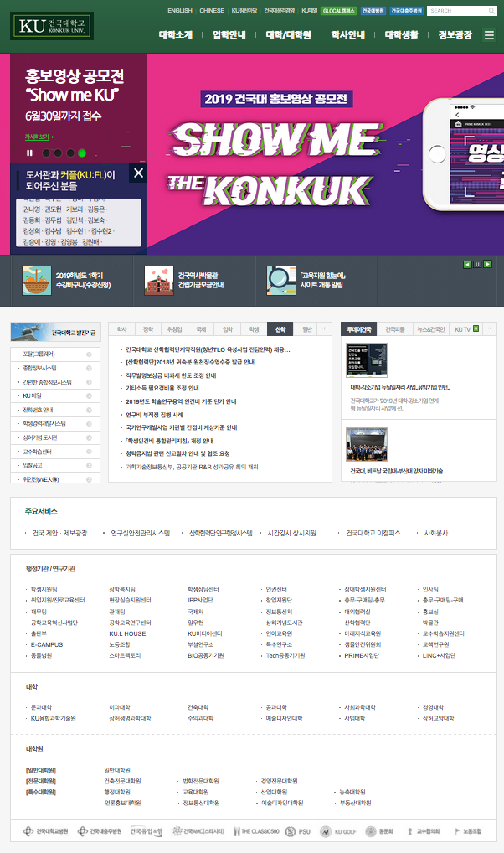Close the 도서관 커플 popup
Screen dimensions: 504x853
pos(139,173)
